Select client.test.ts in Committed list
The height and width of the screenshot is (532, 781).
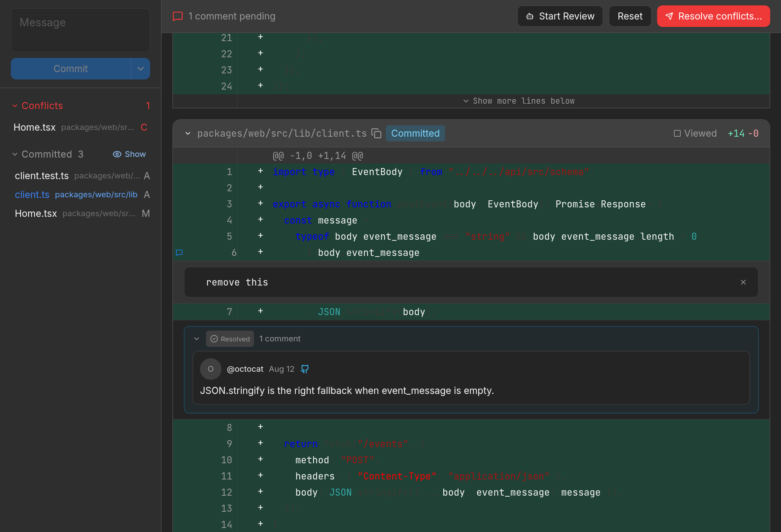80,176
